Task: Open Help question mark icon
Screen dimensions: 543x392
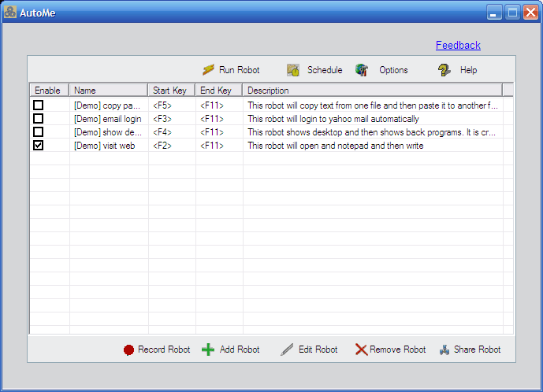Action: (x=444, y=70)
